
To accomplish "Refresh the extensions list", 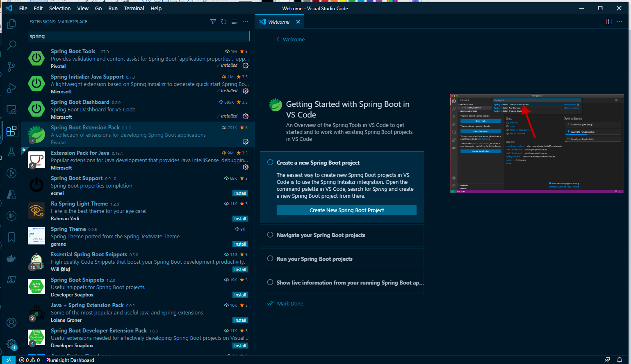I will [x=224, y=22].
